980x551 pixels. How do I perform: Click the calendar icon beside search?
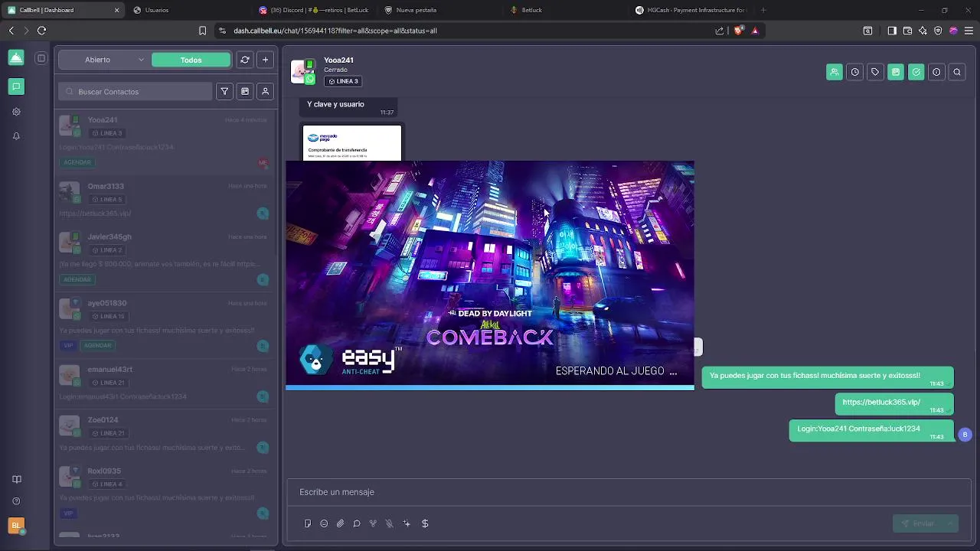[245, 91]
